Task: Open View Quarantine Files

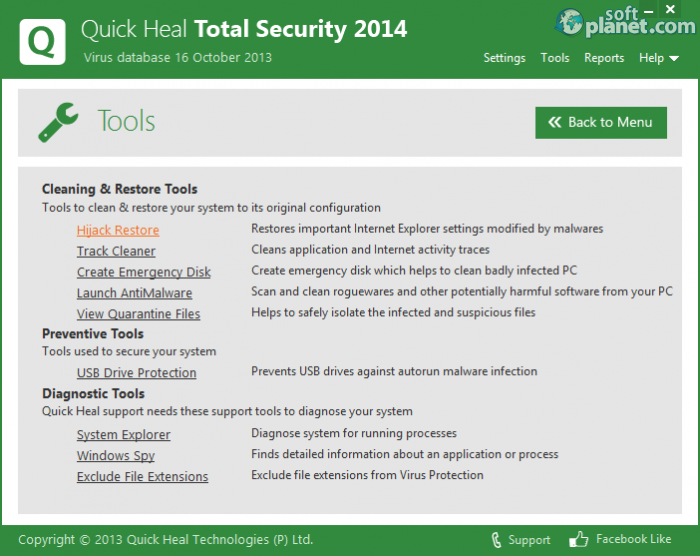Action: tap(138, 314)
